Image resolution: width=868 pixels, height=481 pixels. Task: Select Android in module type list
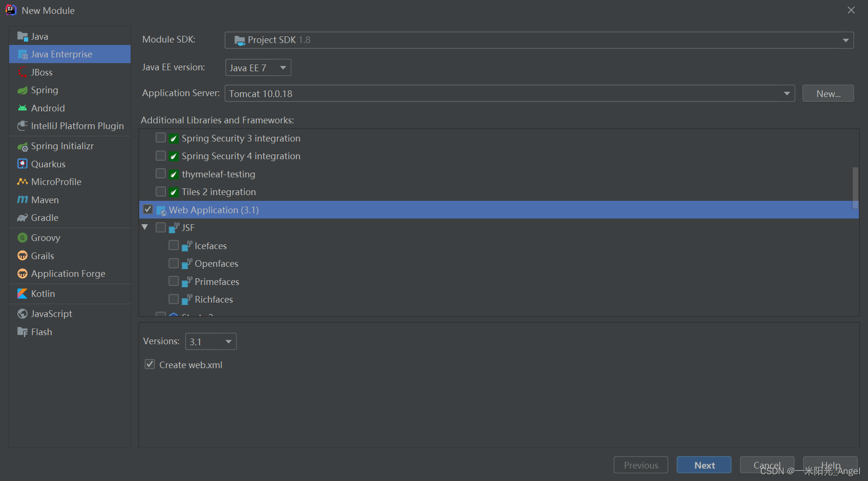70,108
